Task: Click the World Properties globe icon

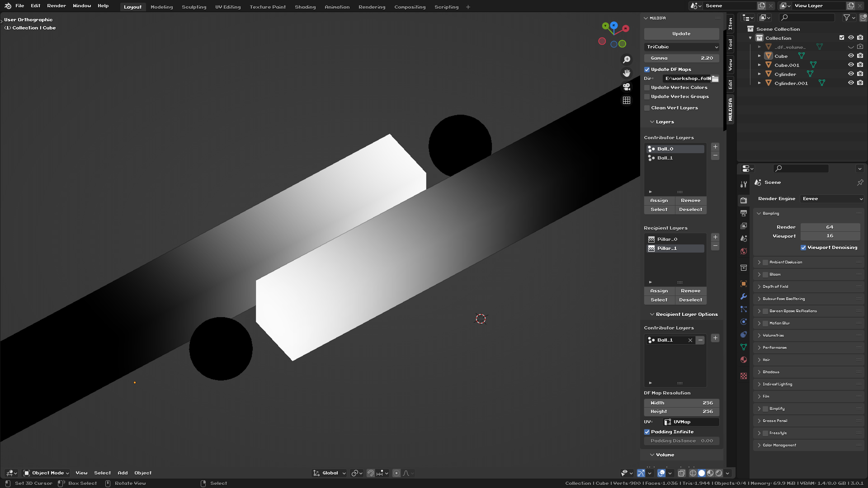Action: 743,251
